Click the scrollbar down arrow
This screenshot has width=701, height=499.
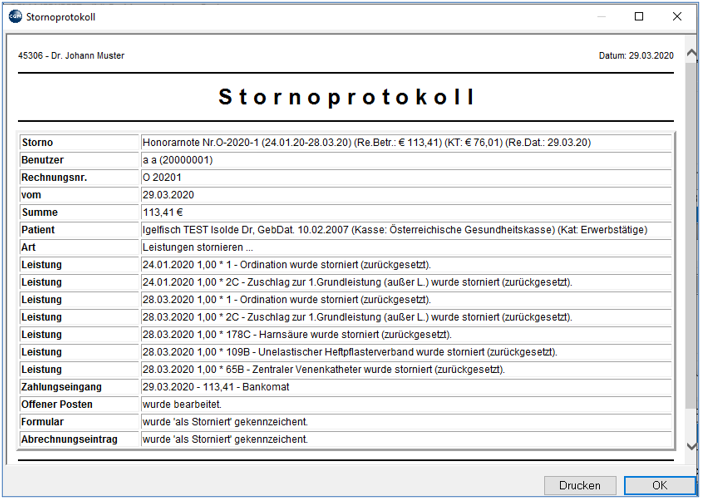(x=692, y=445)
